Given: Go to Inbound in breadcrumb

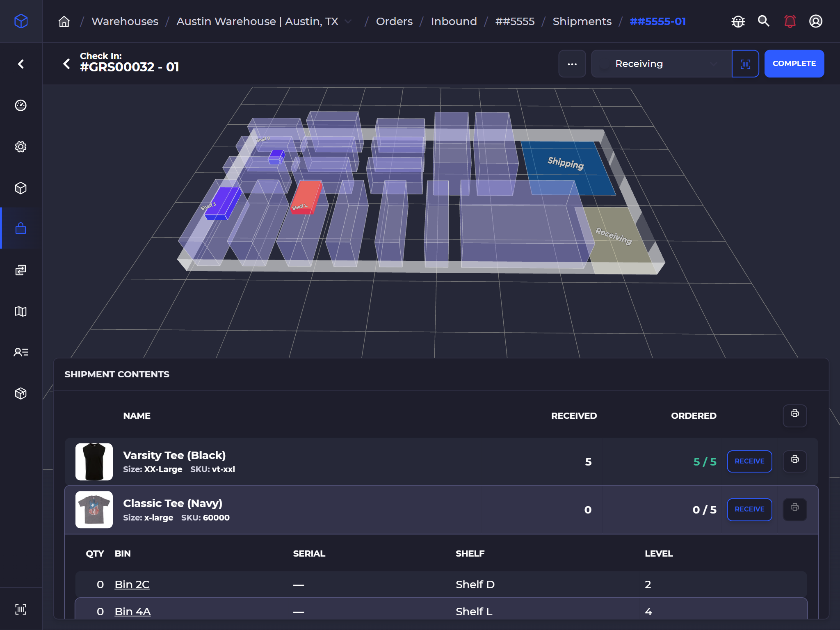Looking at the screenshot, I should [x=454, y=21].
